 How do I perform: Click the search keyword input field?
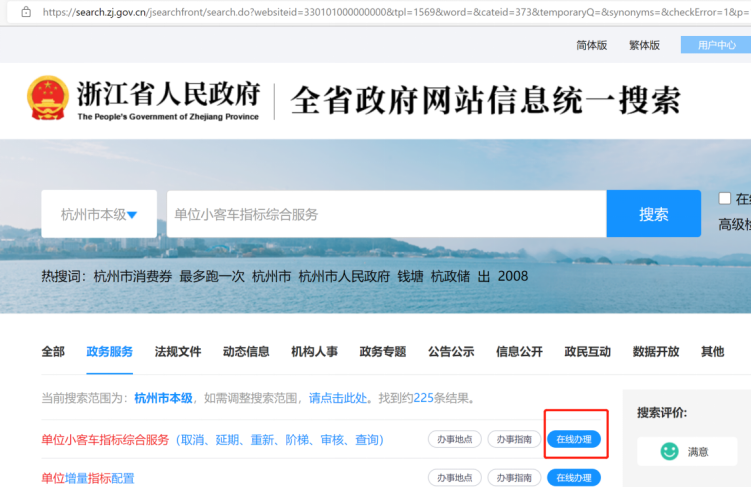385,214
